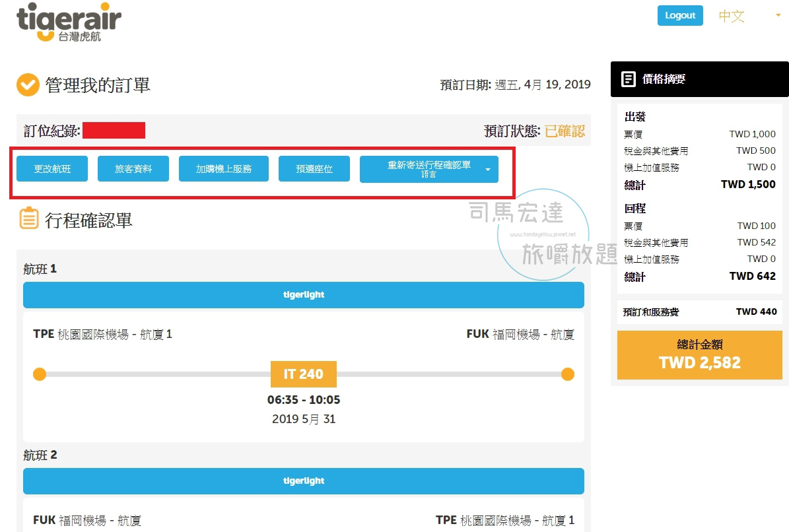Click the 預訂和服務費 label
This screenshot has height=532, width=789.
click(x=651, y=312)
